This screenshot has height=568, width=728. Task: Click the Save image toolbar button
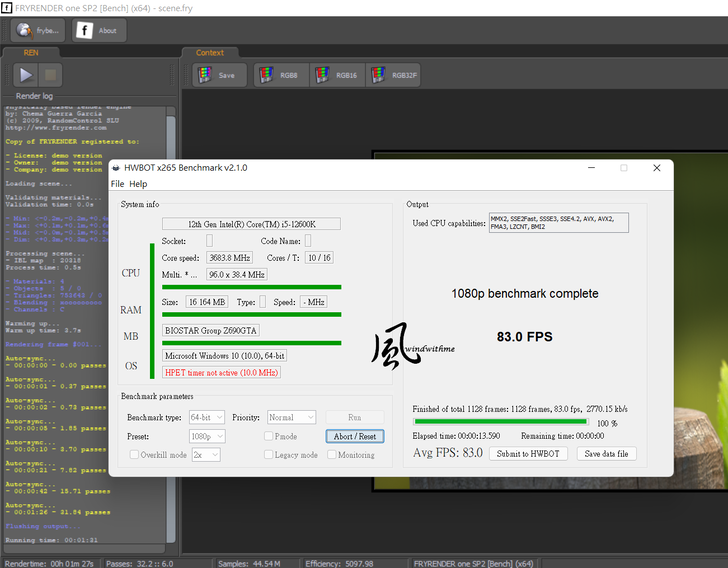click(x=219, y=75)
